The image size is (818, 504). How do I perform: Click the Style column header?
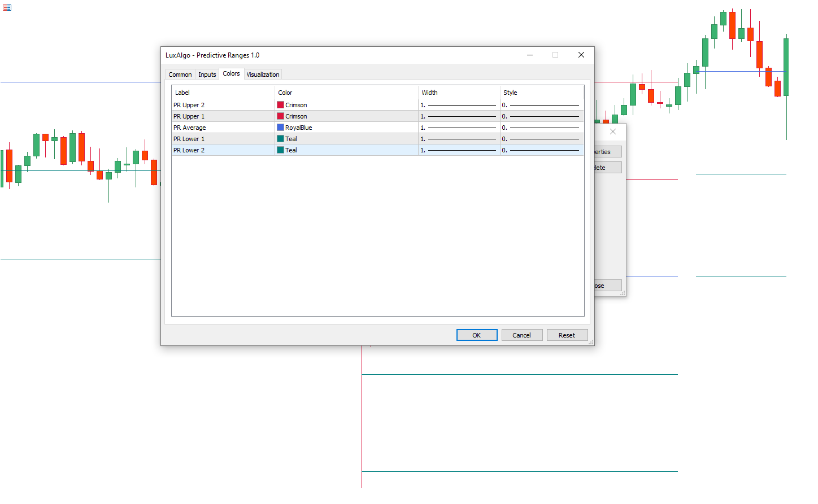[x=542, y=93]
